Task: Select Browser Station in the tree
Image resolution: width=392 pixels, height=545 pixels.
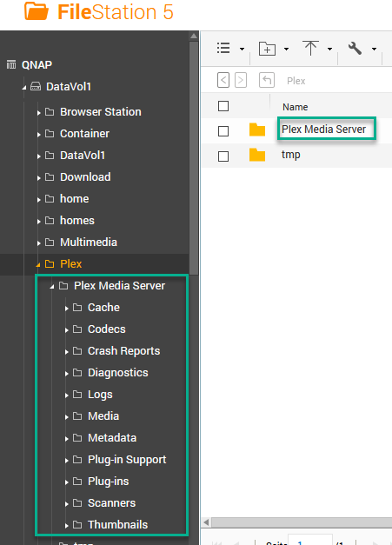Action: pos(101,112)
